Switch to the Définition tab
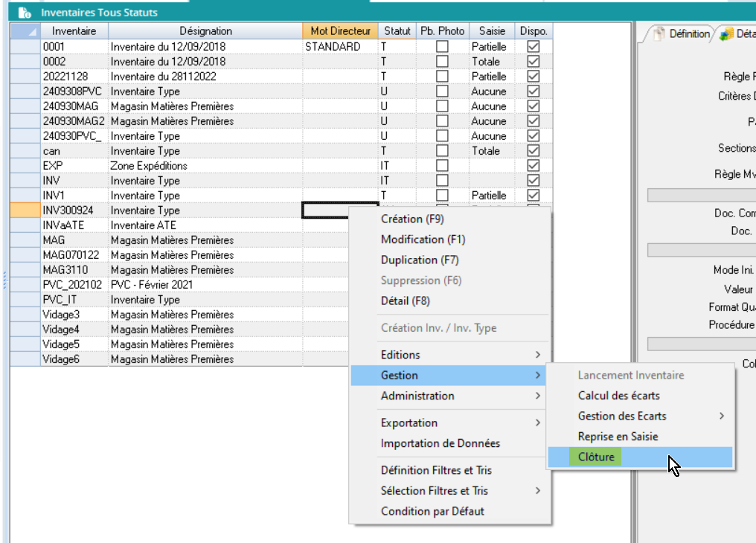Image resolution: width=756 pixels, height=543 pixels. (x=688, y=34)
